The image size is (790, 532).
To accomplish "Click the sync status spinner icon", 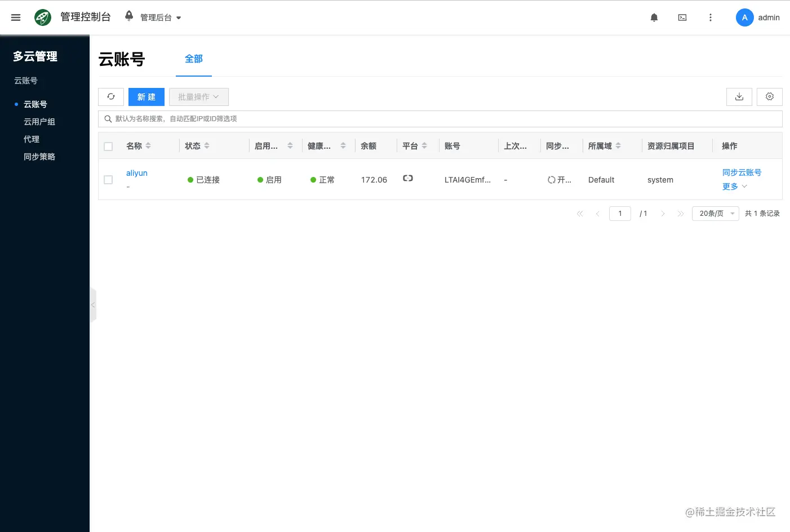I will (x=552, y=180).
